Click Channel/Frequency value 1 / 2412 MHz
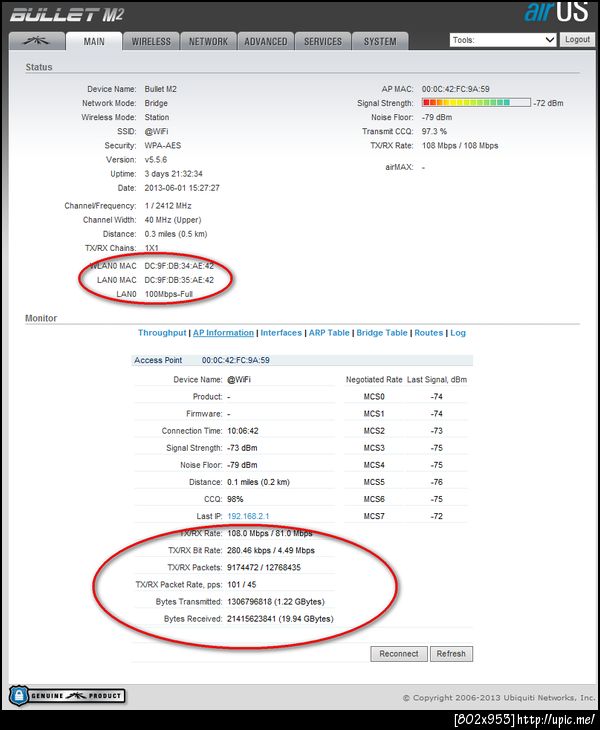 tap(168, 206)
